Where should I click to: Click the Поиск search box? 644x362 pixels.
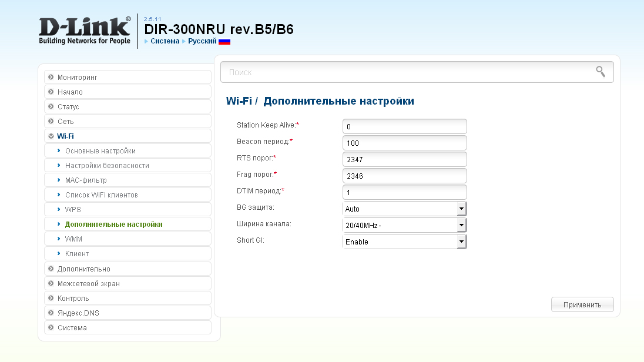[x=417, y=72]
